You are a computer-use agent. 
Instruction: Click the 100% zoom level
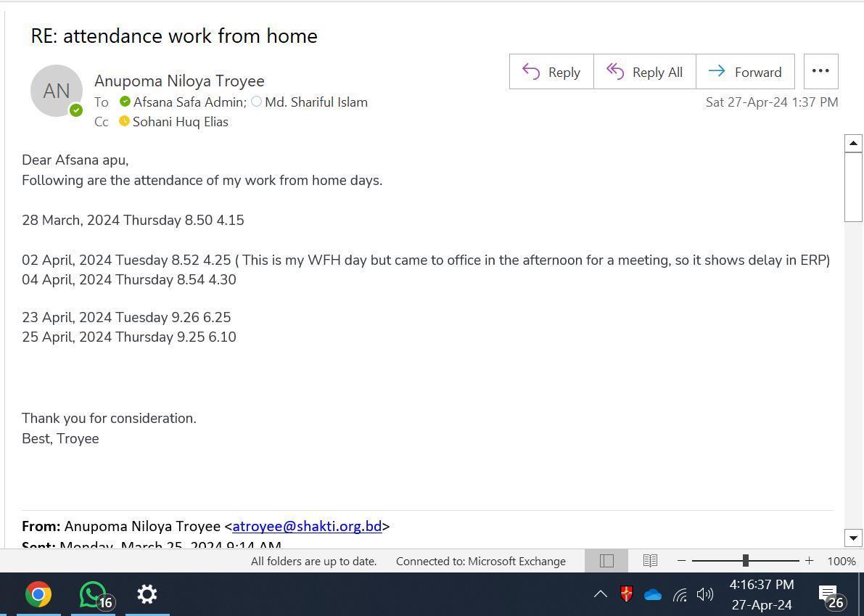(842, 562)
